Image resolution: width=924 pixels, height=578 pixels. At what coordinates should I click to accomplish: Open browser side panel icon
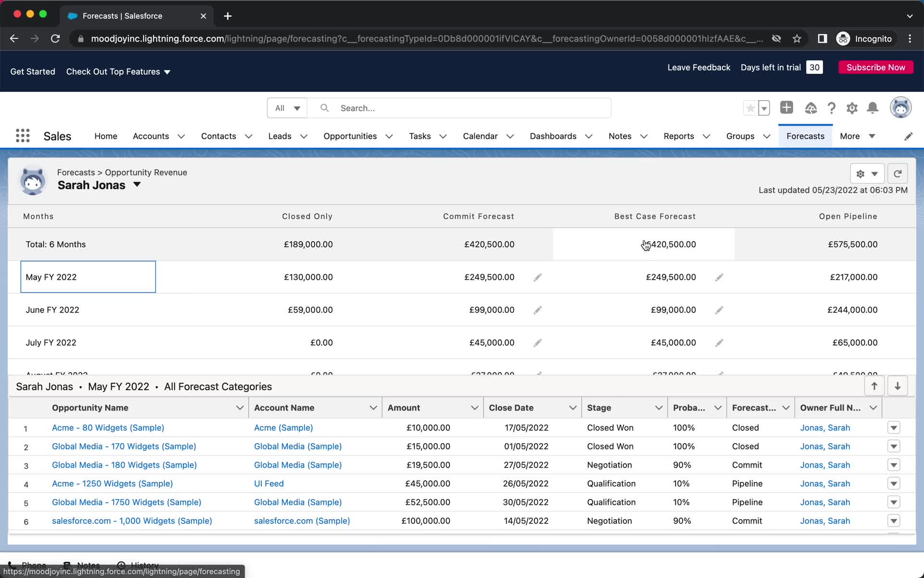tap(822, 39)
